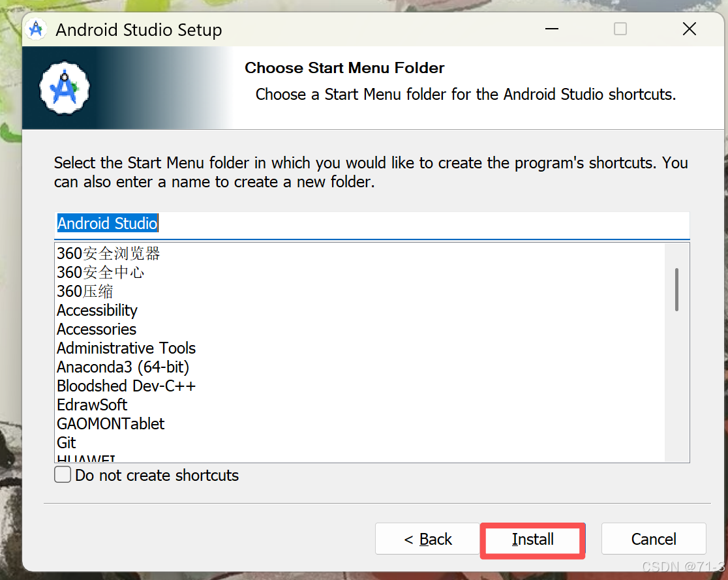Click the Android Studio logo in header
The width and height of the screenshot is (728, 580).
tap(65, 88)
